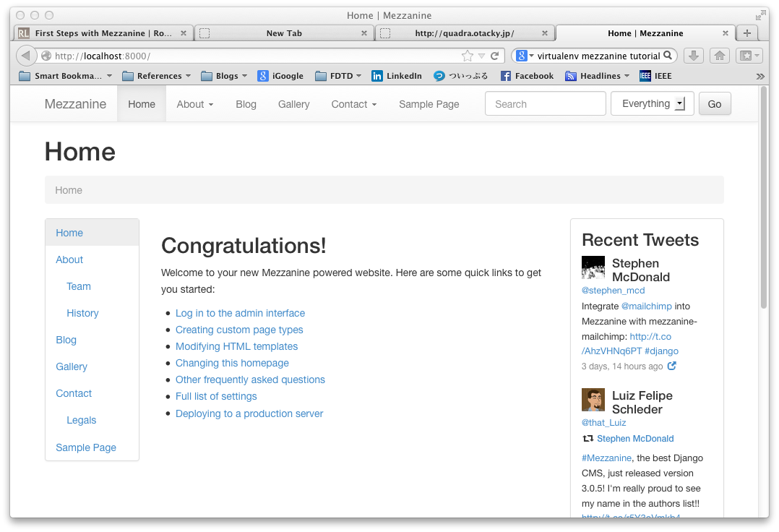Screen dimensions: 779x532
Task: Open Gallery from the top navbar
Action: coord(293,104)
